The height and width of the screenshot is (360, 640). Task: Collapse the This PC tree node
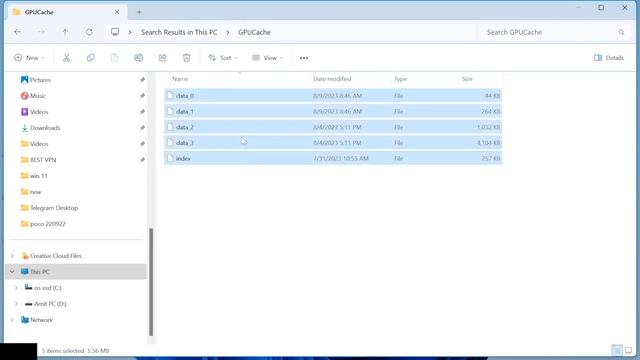click(12, 272)
